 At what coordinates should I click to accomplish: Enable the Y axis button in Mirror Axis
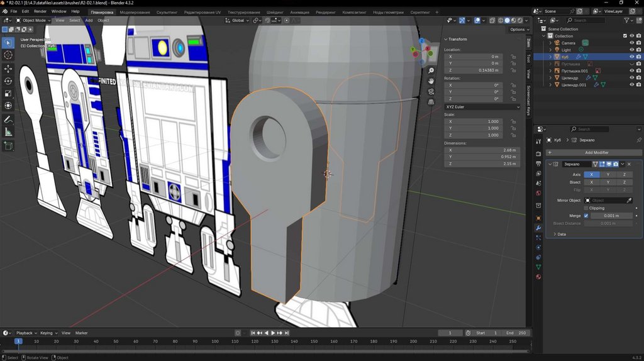(x=608, y=174)
